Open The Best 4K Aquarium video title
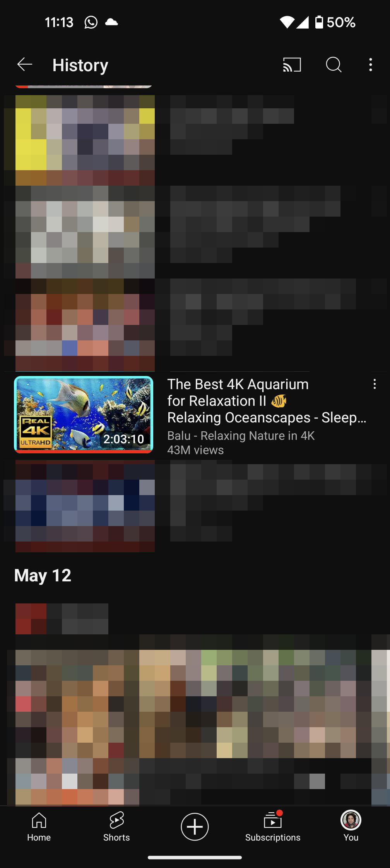Viewport: 390px width, 868px height. click(267, 401)
